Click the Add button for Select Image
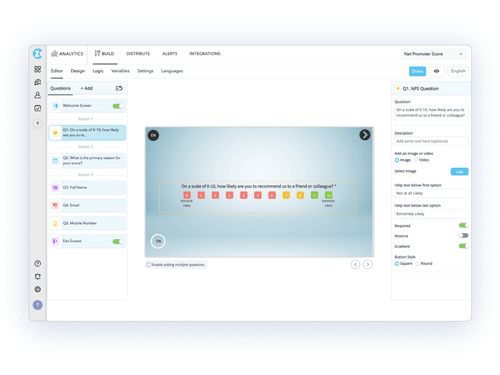This screenshot has width=500, height=375. (x=460, y=172)
